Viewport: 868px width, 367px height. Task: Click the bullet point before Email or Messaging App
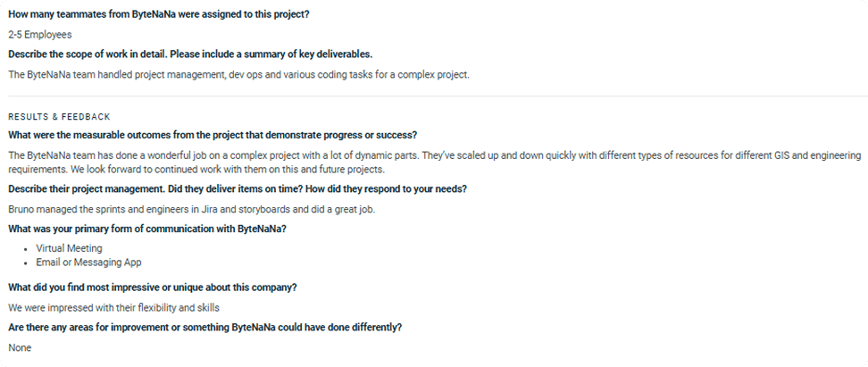(x=26, y=263)
